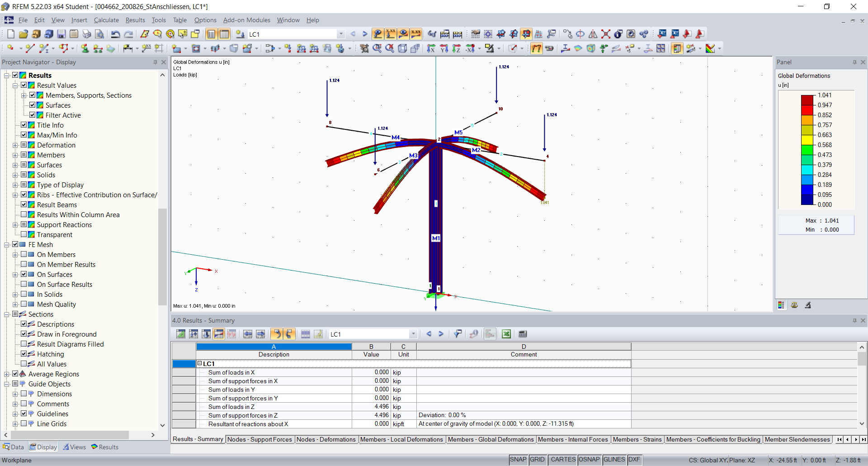The width and height of the screenshot is (868, 466).
Task: Uncheck the Surfaces result values checkbox
Action: pyautogui.click(x=33, y=105)
